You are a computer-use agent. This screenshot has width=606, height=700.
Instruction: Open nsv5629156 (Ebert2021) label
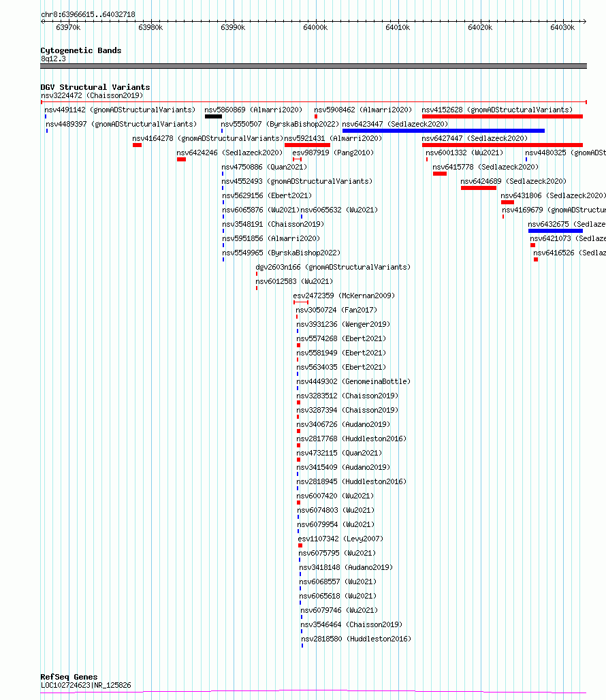(268, 195)
